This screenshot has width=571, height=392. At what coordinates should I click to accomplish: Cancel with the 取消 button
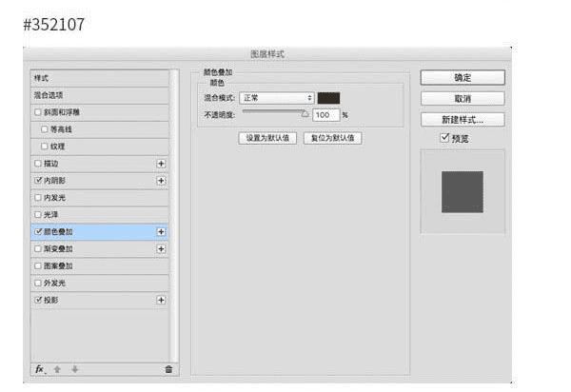point(463,99)
